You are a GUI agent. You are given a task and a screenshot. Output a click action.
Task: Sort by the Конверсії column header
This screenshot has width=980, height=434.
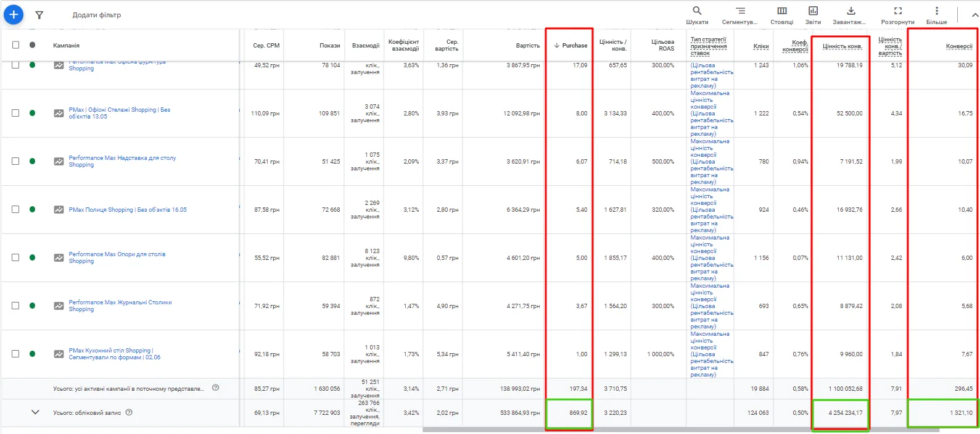coord(958,46)
